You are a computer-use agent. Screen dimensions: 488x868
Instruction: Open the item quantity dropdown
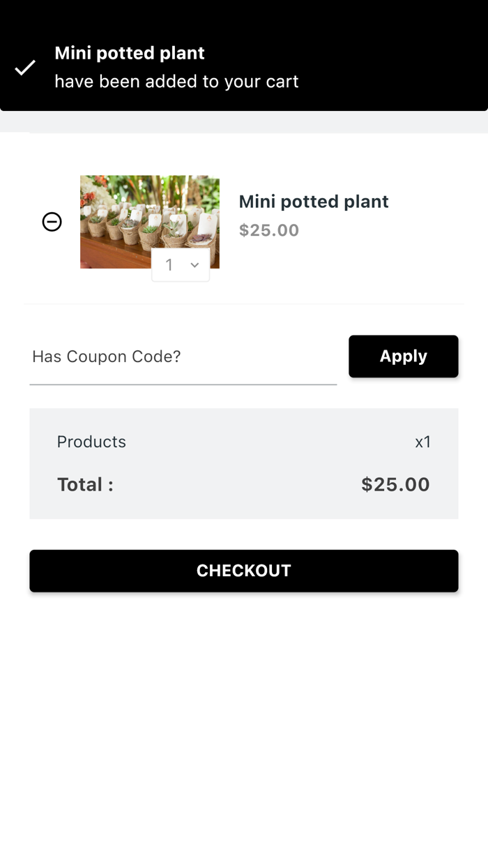click(181, 265)
